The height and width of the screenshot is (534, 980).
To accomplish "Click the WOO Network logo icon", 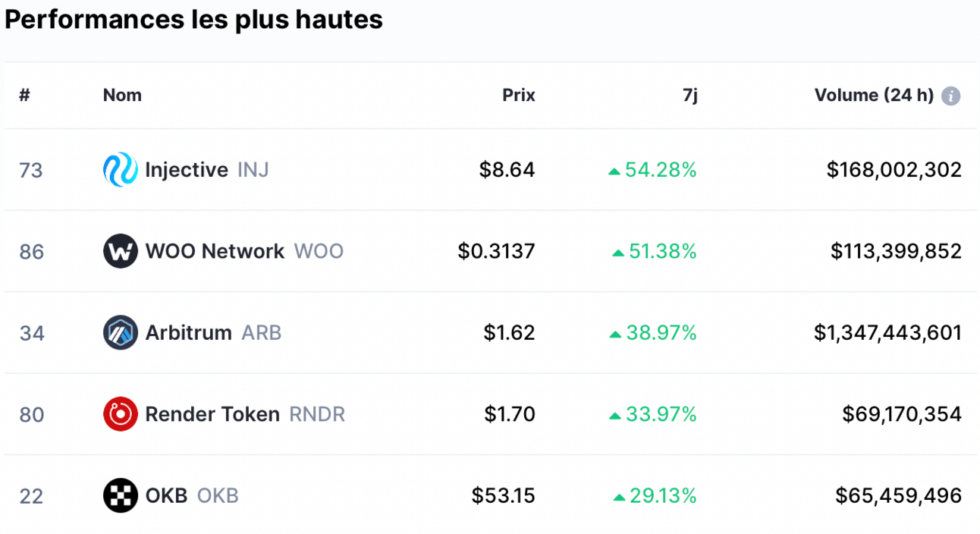I will tap(120, 251).
